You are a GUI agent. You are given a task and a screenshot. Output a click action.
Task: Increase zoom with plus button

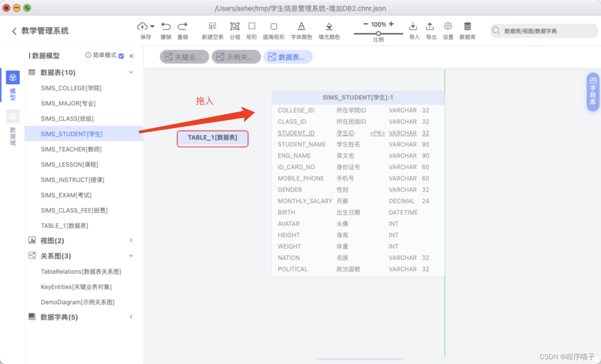(391, 24)
